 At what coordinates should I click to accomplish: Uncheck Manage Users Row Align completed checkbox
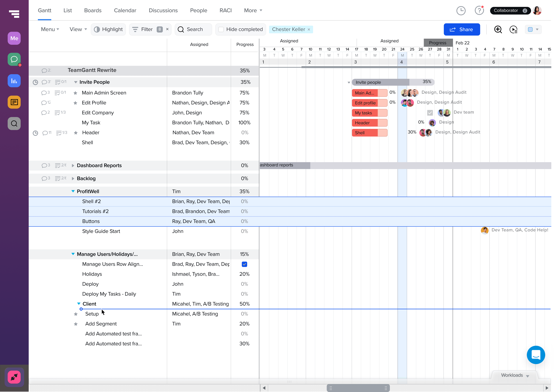(x=244, y=264)
